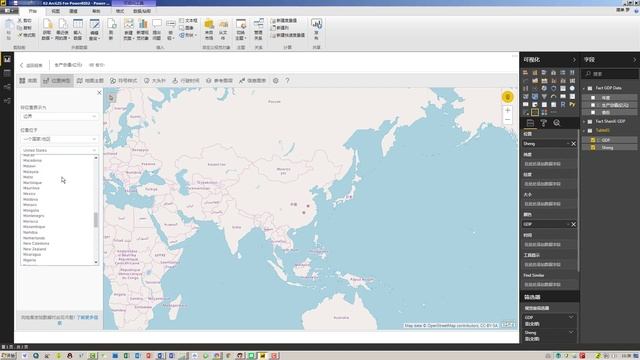Open ArcGIS map settings gear
Image resolution: width=640 pixels, height=360 pixels.
(276, 80)
